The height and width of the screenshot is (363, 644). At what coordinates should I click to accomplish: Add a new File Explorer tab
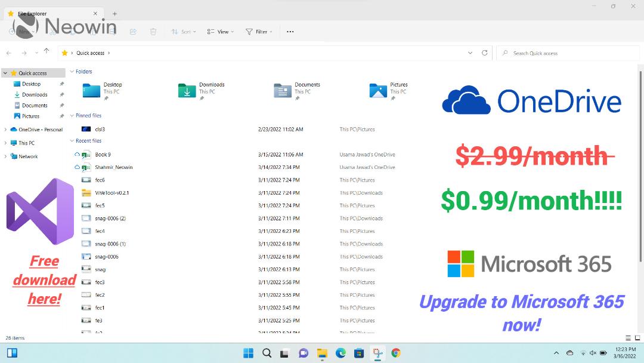click(114, 14)
